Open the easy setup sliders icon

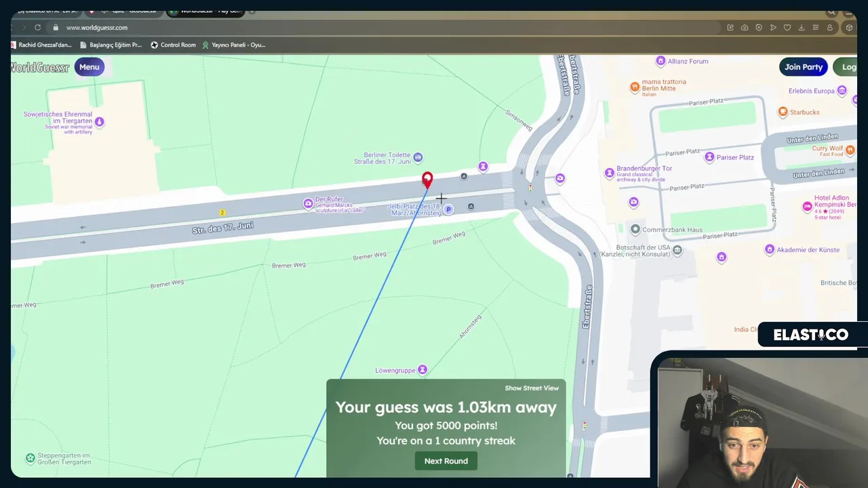[x=816, y=28]
